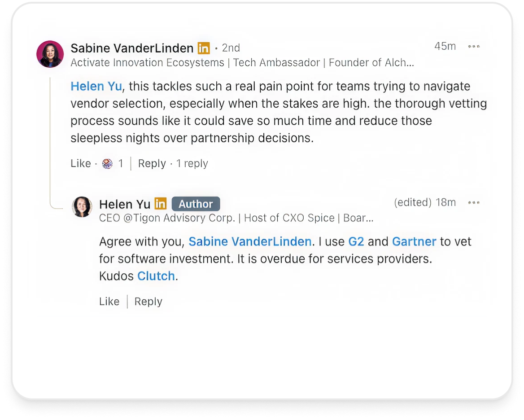Open the Gartner company link
The height and width of the screenshot is (420, 524).
click(414, 241)
